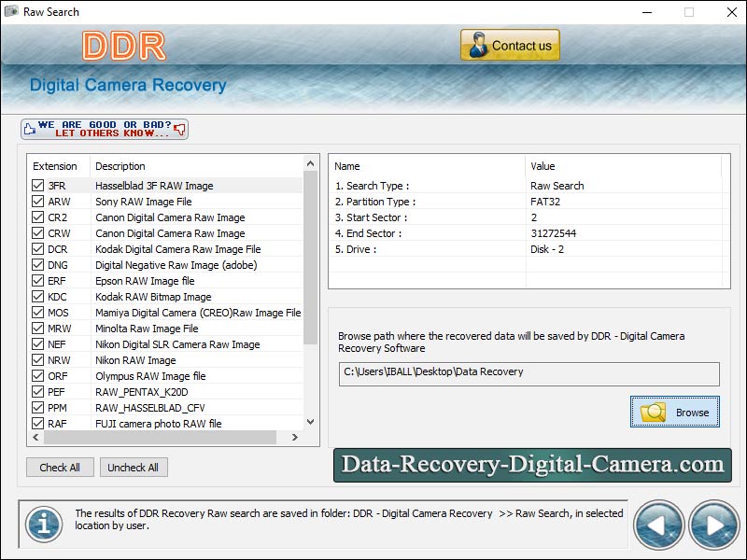Select 'RAW_PENTAX_K20D' row

tap(167, 392)
